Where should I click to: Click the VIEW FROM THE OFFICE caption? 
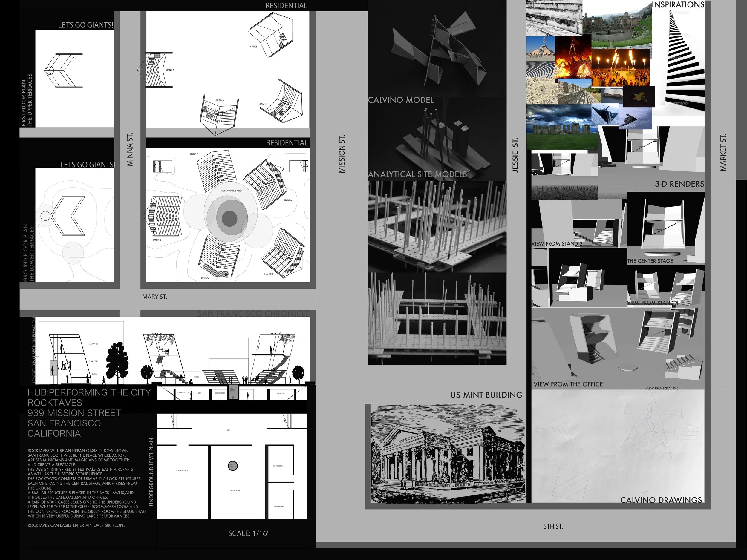coord(568,384)
